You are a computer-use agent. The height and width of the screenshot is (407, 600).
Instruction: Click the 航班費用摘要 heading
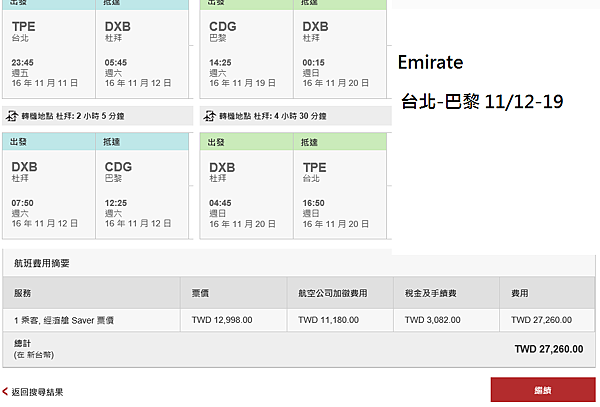pyautogui.click(x=42, y=263)
